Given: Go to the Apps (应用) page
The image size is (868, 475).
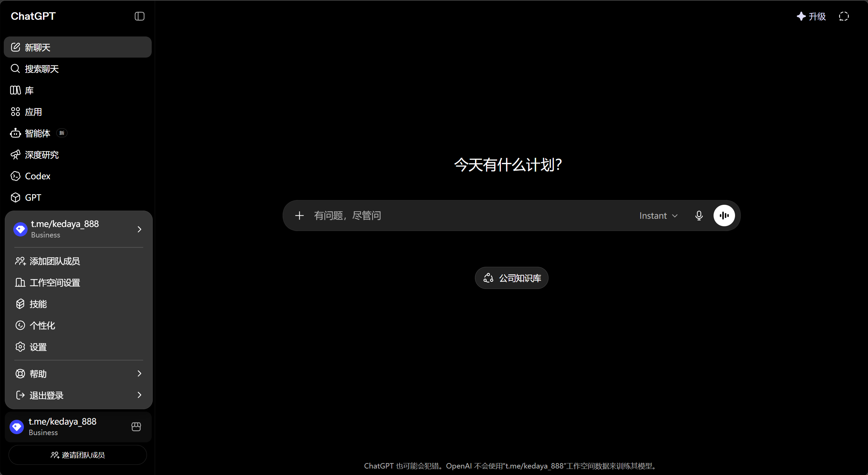Looking at the screenshot, I should (x=78, y=112).
